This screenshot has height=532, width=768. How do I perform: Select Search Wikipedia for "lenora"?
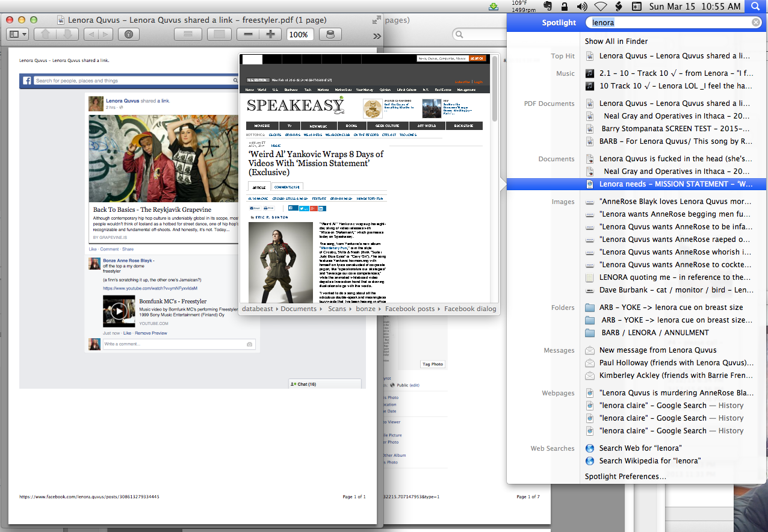650,461
